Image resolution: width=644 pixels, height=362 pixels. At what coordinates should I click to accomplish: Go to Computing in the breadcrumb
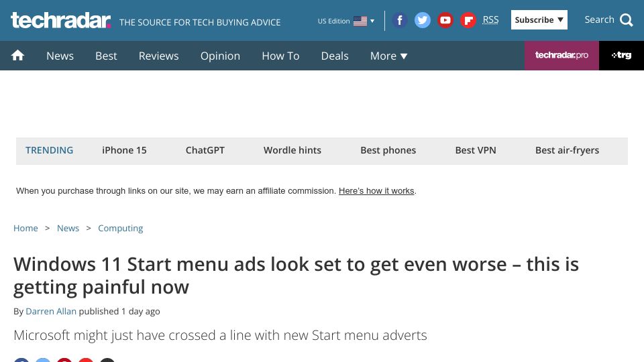tap(120, 228)
